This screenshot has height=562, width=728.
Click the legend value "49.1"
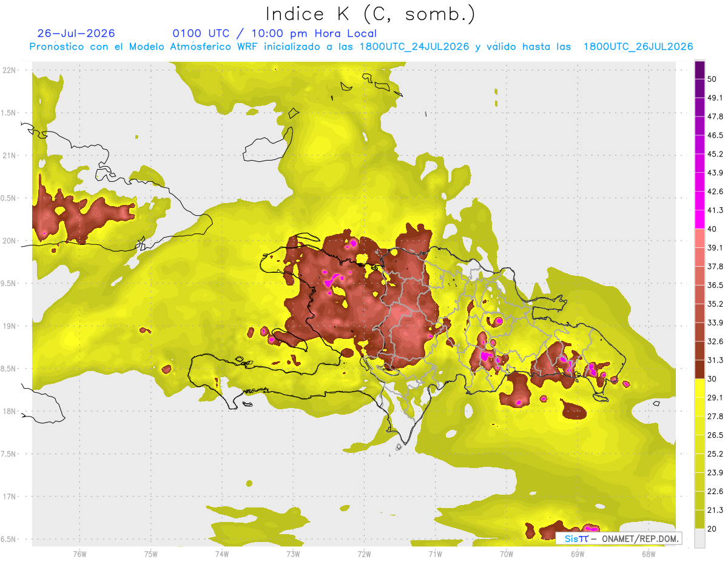715,98
